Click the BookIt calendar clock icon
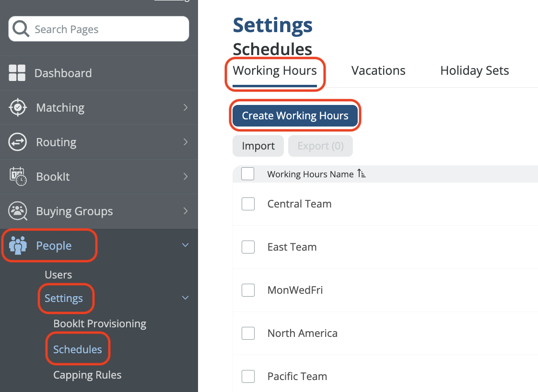This screenshot has width=538, height=392. (x=18, y=177)
